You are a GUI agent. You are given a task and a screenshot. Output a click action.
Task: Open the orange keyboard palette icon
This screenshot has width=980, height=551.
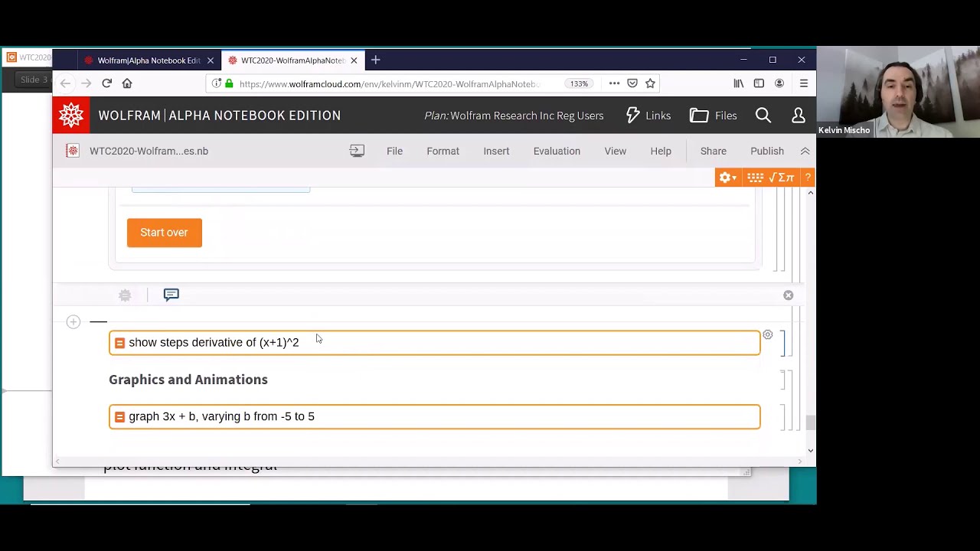click(755, 178)
